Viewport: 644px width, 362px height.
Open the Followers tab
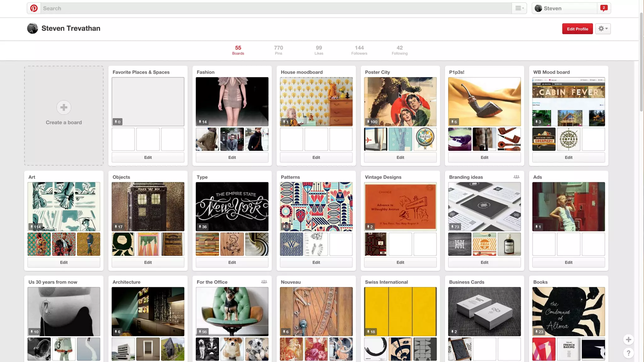(x=359, y=50)
